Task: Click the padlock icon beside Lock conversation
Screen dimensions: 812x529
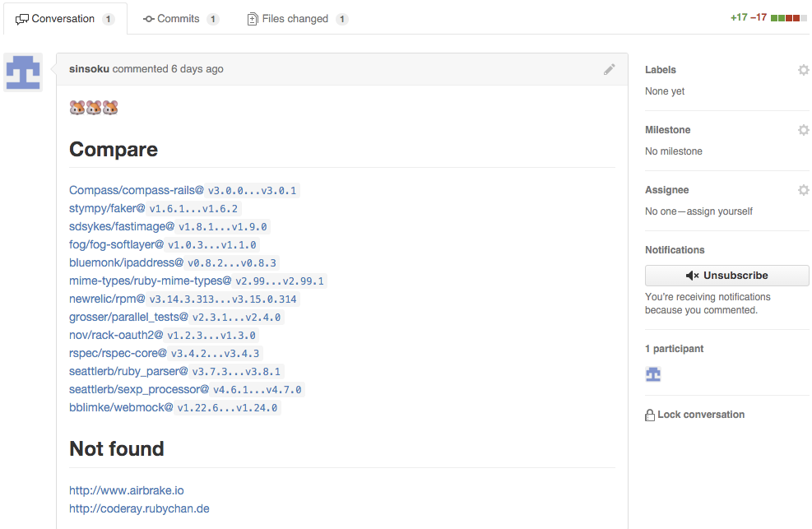Action: pyautogui.click(x=650, y=415)
